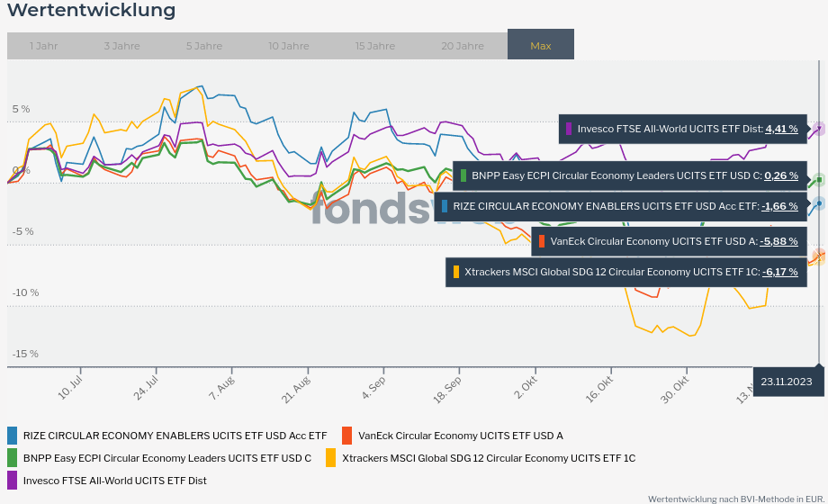Select the 5 Jahre period tab
This screenshot has width=828, height=504.
tap(204, 46)
